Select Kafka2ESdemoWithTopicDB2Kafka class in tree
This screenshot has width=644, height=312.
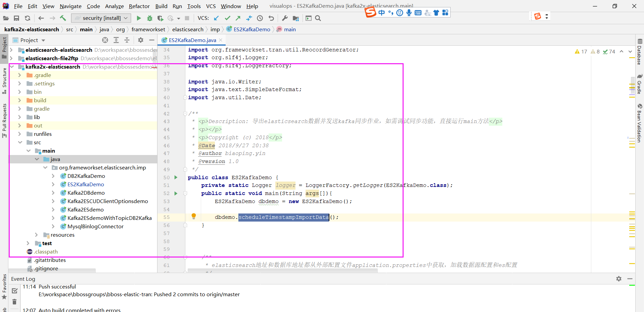109,218
